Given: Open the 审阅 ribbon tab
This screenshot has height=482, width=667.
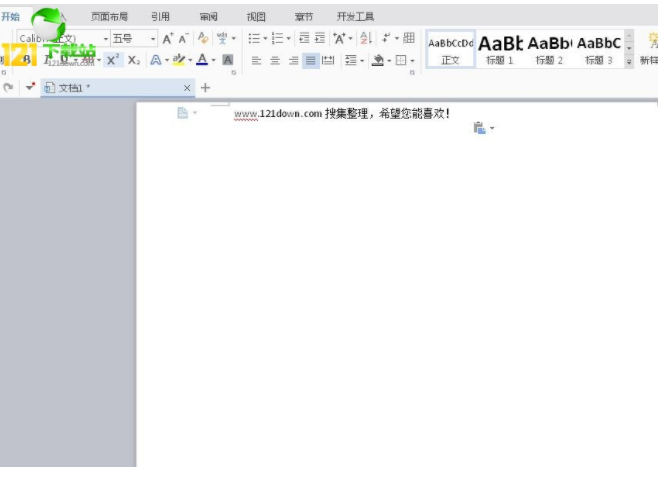Looking at the screenshot, I should click(x=208, y=17).
